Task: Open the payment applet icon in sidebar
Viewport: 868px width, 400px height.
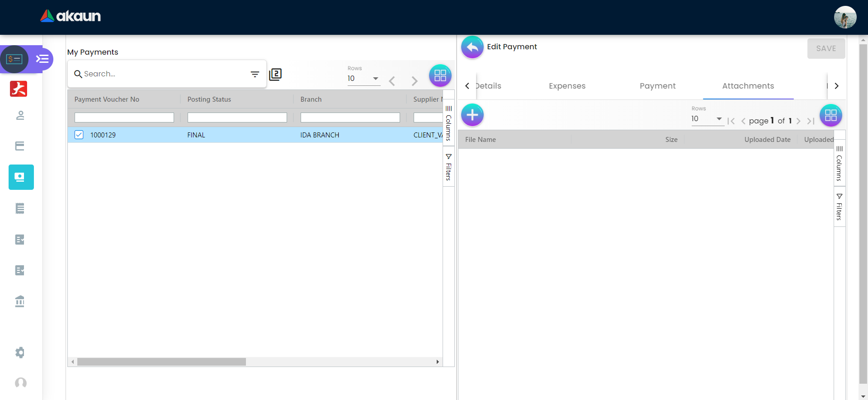Action: [14, 59]
